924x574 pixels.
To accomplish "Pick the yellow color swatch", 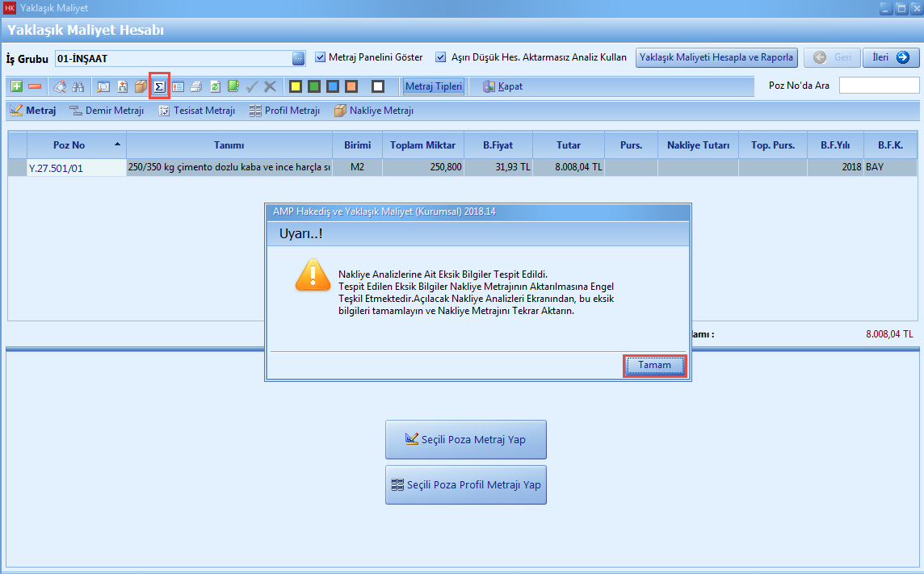I will point(296,86).
